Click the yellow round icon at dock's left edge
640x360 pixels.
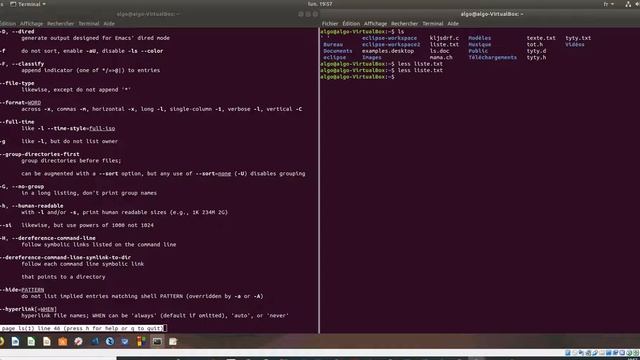tap(2, 341)
